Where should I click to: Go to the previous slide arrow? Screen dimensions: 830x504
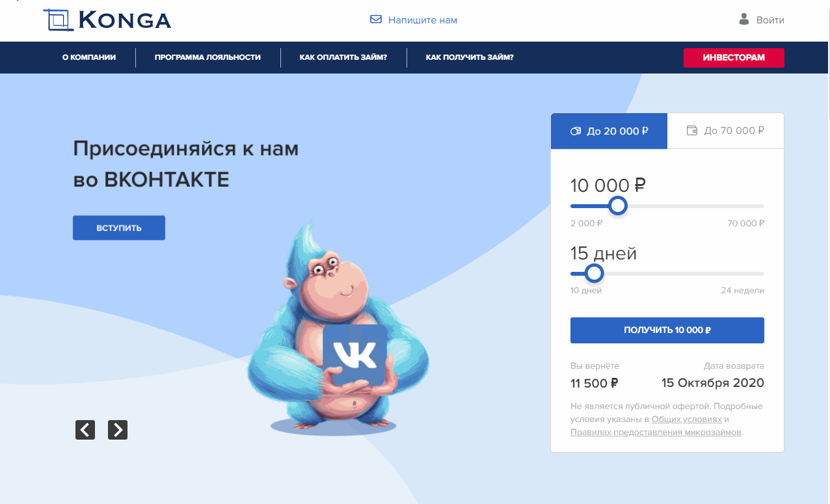click(85, 430)
